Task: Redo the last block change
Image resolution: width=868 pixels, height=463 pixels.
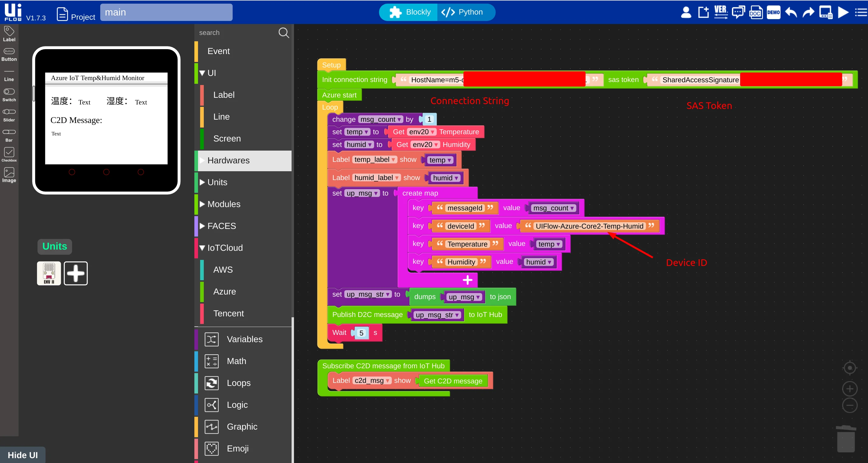Action: click(x=808, y=12)
